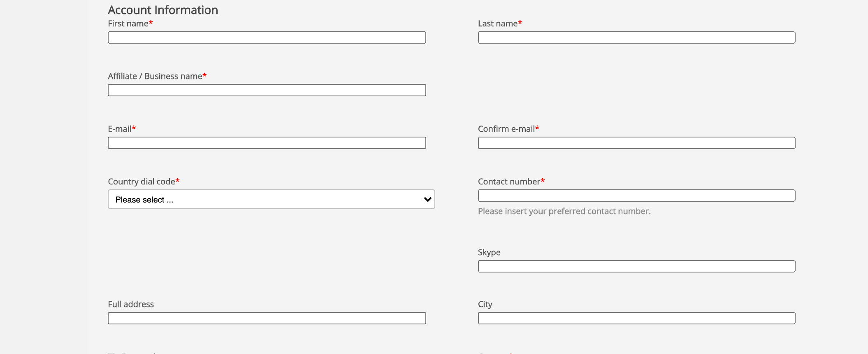This screenshot has width=868, height=354.
Task: Click the City label
Action: (485, 304)
